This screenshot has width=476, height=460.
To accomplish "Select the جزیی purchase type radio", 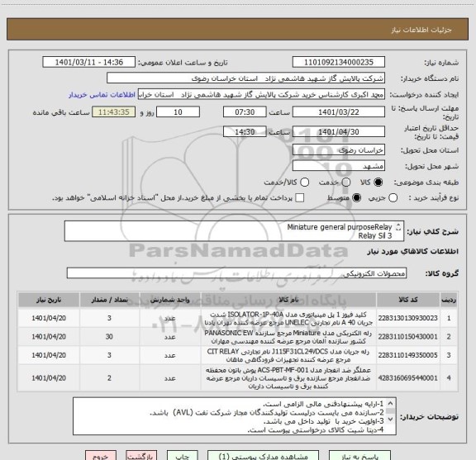I will (x=393, y=198).
